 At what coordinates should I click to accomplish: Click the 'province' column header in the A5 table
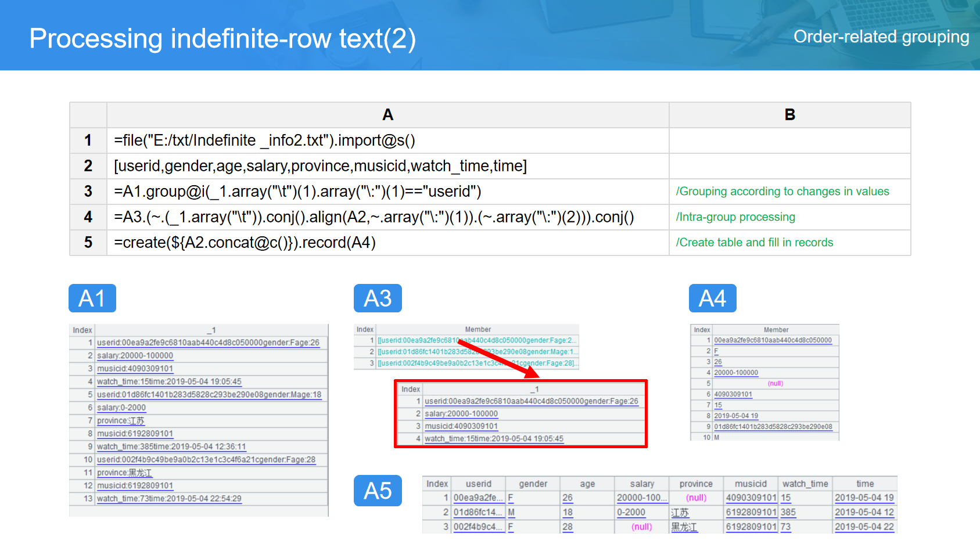[x=695, y=484]
